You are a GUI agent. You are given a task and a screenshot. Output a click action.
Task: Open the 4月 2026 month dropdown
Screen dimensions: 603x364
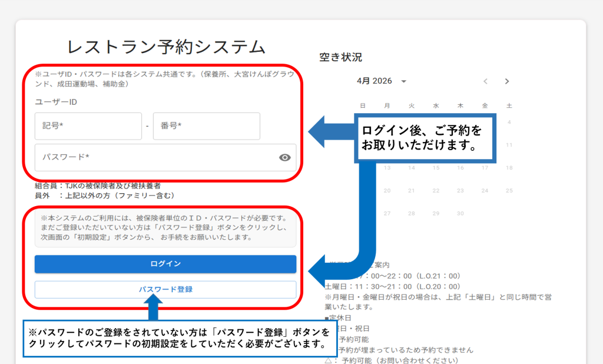point(382,81)
